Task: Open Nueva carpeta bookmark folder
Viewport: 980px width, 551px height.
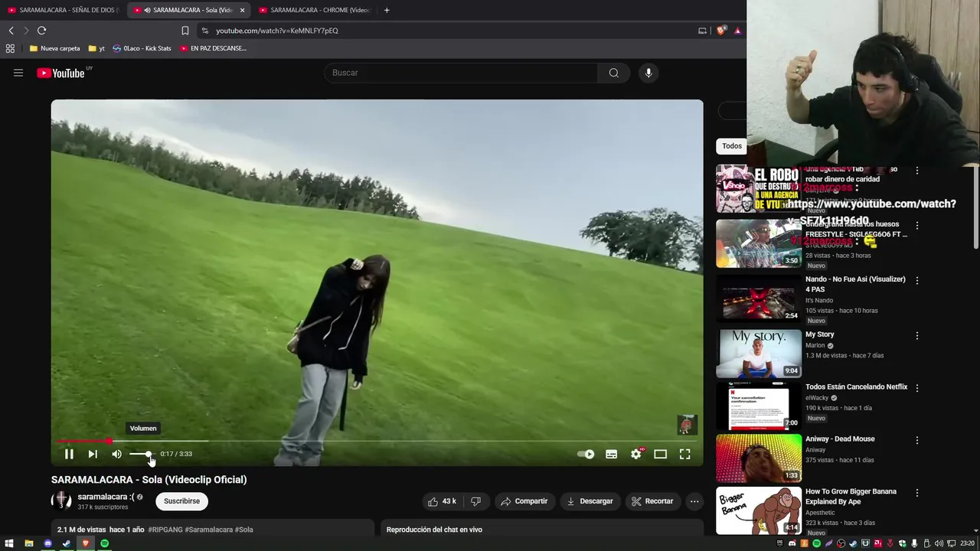Action: 54,48
